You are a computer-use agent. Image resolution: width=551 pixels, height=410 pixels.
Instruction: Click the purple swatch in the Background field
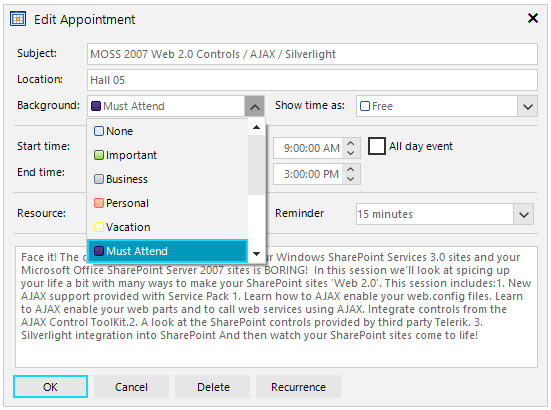pyautogui.click(x=96, y=106)
